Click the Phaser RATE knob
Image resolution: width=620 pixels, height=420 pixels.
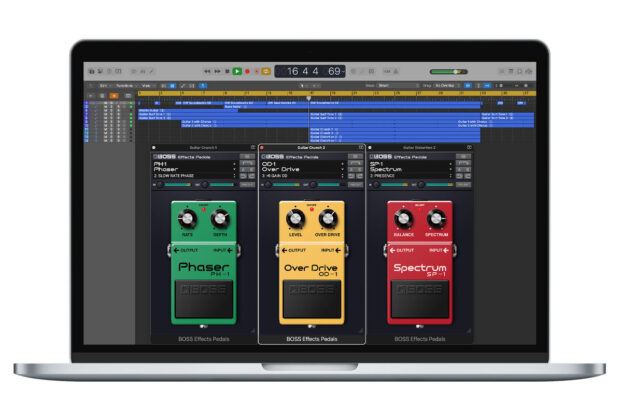coord(187,219)
